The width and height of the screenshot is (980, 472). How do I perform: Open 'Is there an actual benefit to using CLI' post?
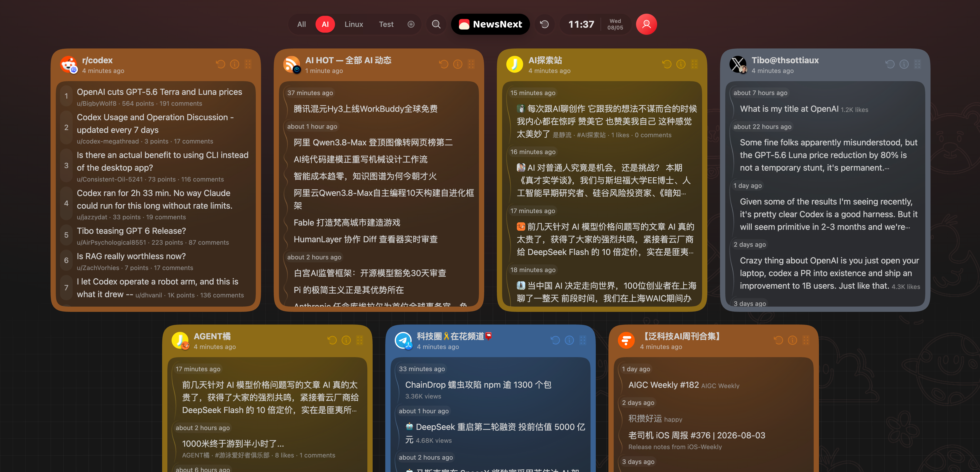pyautogui.click(x=162, y=162)
